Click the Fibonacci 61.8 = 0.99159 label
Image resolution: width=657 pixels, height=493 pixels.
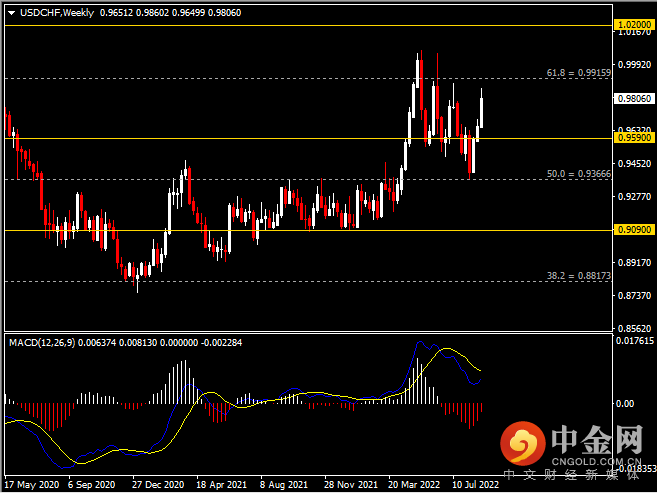(x=579, y=73)
